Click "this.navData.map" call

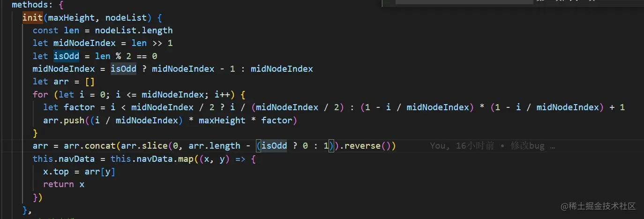(152, 159)
